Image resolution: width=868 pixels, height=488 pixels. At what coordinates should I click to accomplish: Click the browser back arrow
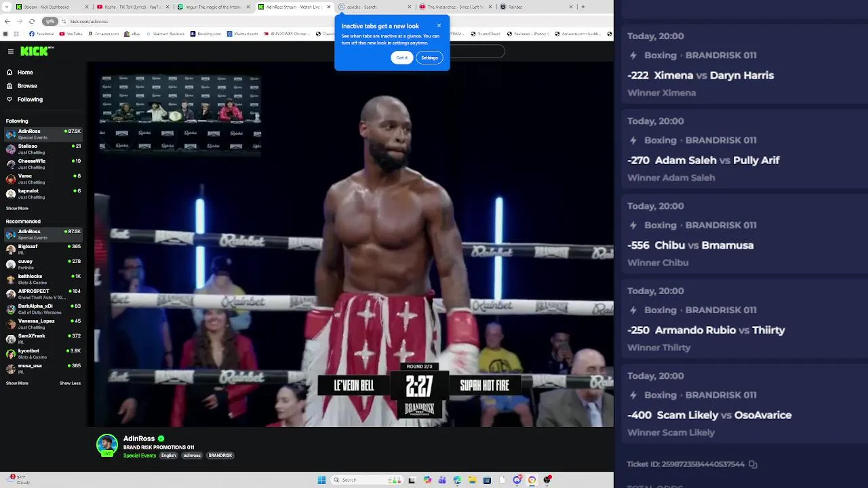(x=7, y=21)
